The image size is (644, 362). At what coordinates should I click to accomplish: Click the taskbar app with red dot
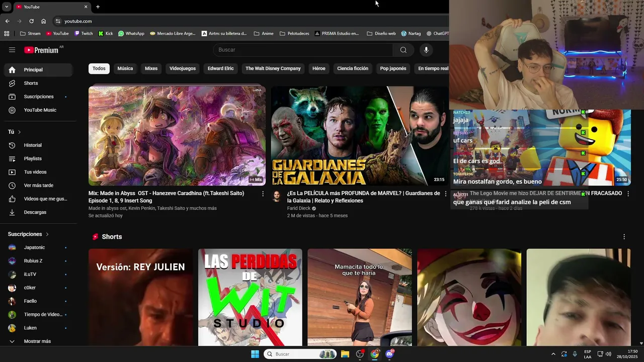[x=360, y=354]
